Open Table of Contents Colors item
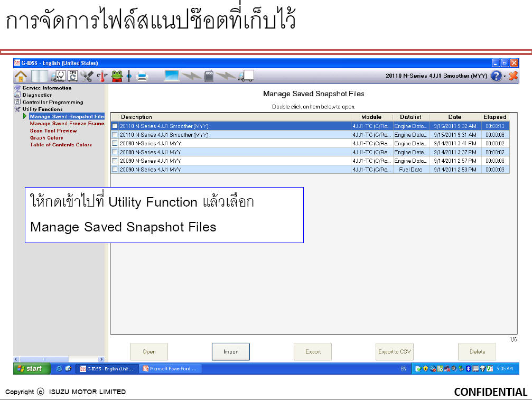Viewport: 532px width, 400px height. point(61,145)
